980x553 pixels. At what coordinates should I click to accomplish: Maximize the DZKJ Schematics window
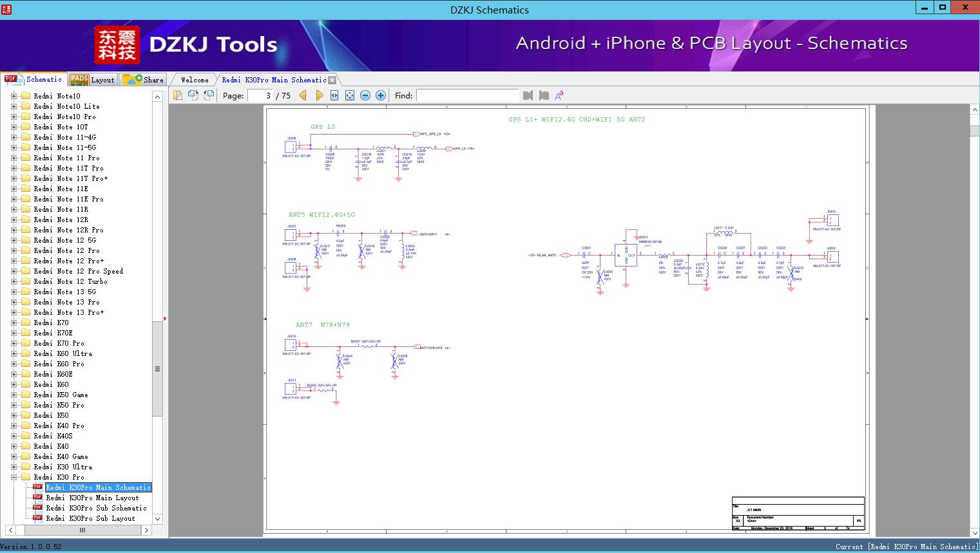[x=943, y=7]
